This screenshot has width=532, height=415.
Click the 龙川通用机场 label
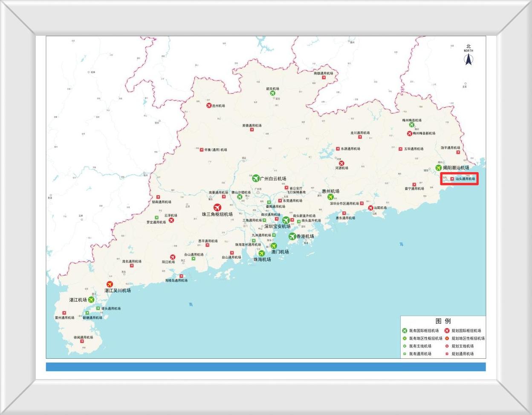[x=360, y=133]
